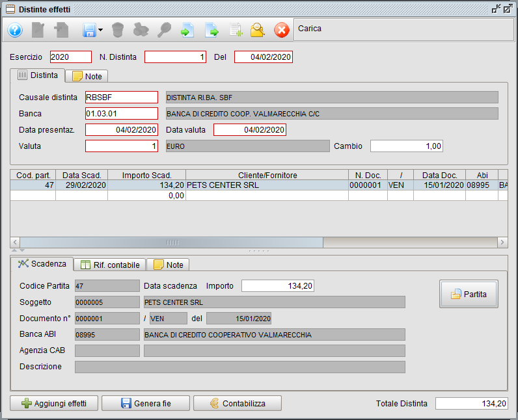This screenshot has height=420, width=518.
Task: Click the Banca ABI field 08995
Action: click(107, 335)
